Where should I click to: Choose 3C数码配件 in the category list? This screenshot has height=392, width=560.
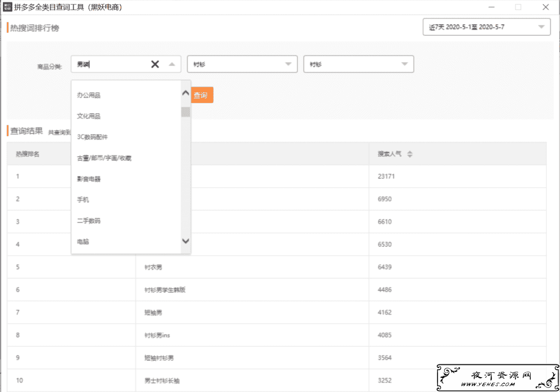pos(92,137)
